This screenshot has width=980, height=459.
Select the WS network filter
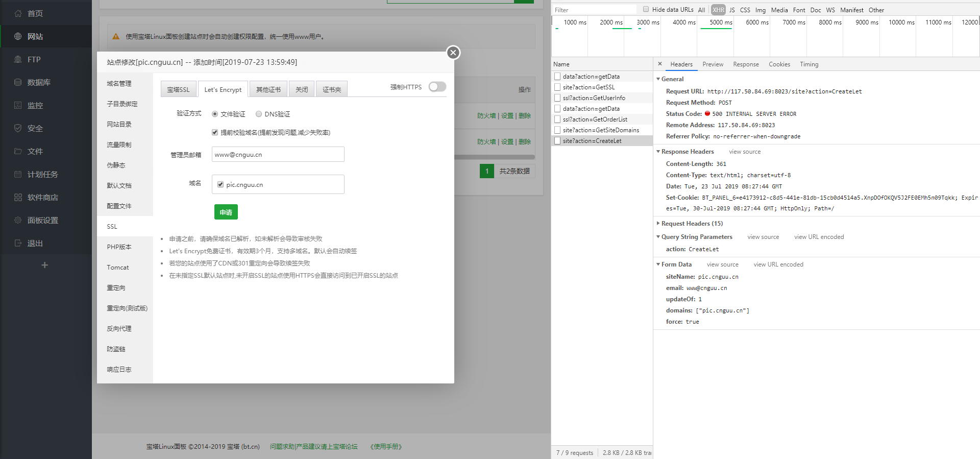pyautogui.click(x=830, y=10)
